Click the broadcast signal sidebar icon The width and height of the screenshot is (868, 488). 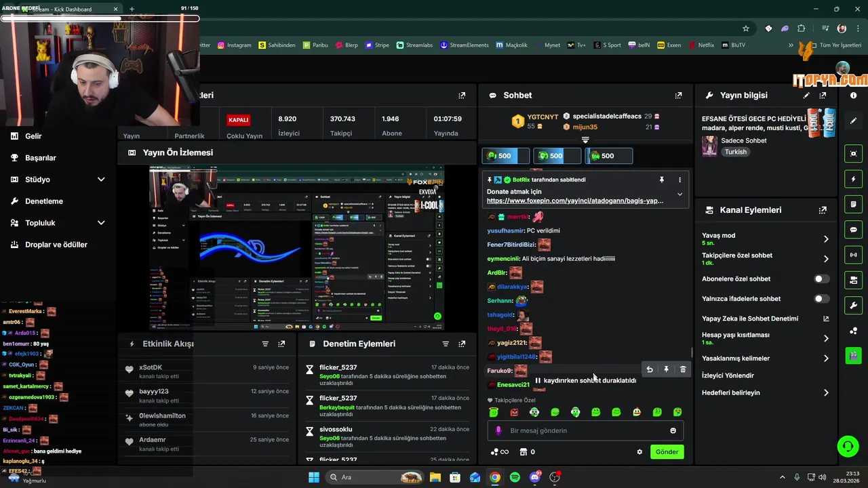pyautogui.click(x=854, y=255)
